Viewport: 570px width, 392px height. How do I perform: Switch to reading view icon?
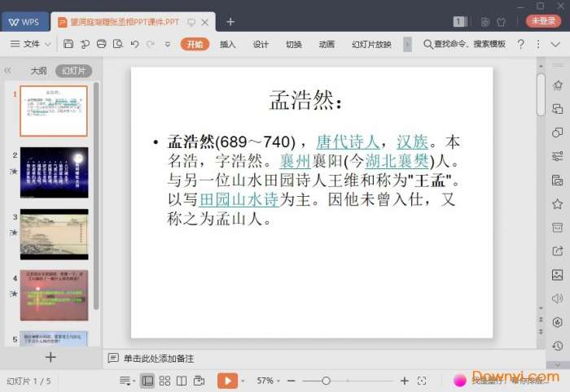(x=182, y=381)
